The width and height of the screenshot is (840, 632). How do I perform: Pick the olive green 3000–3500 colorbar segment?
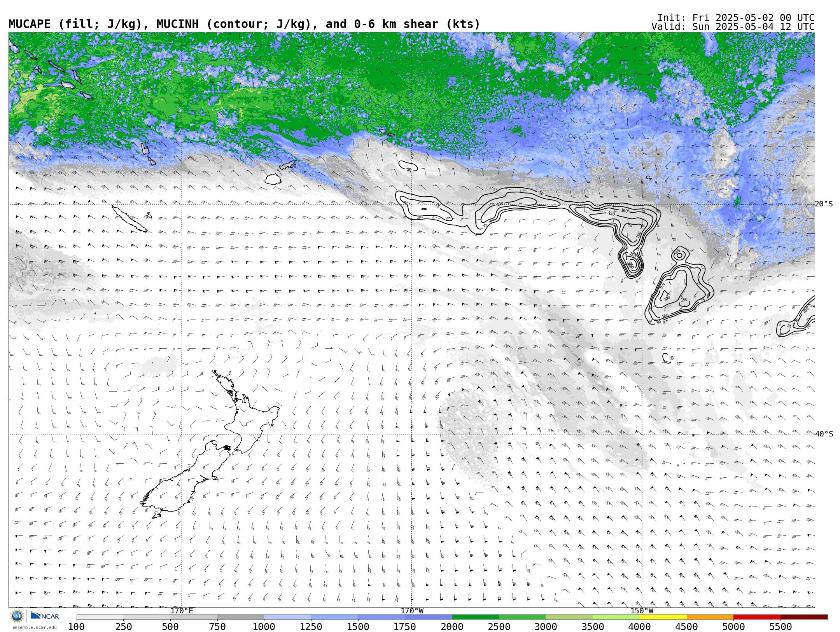point(569,617)
